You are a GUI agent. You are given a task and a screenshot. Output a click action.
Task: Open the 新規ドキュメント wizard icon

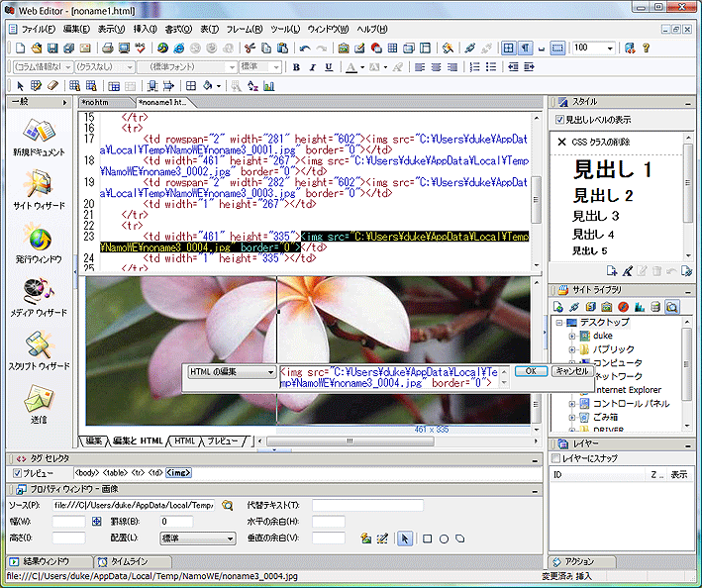coord(39,132)
